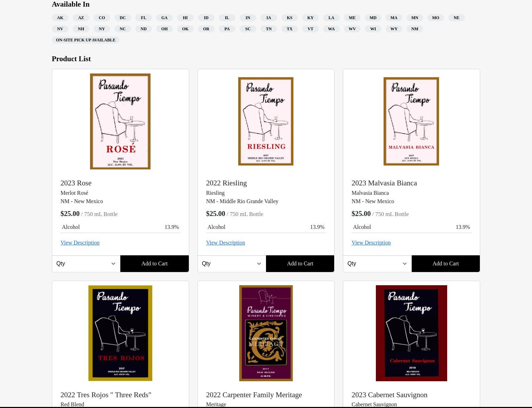The width and height of the screenshot is (532, 408).
Task: Click the ID state badge
Action: click(x=206, y=18)
